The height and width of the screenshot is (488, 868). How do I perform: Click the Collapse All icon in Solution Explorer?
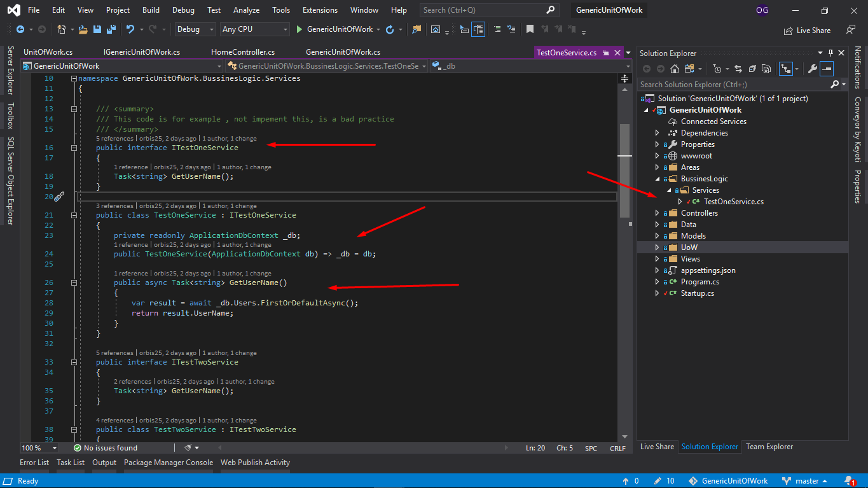coord(752,69)
